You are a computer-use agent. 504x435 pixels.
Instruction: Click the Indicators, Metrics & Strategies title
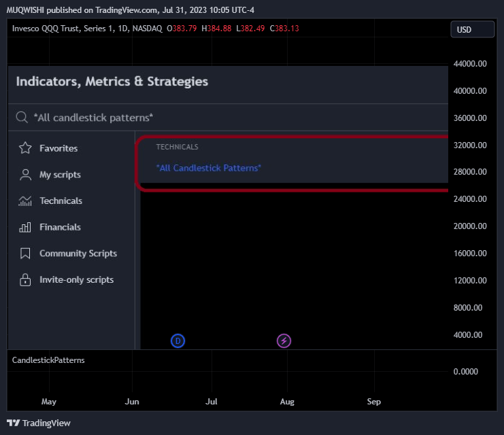coord(112,82)
